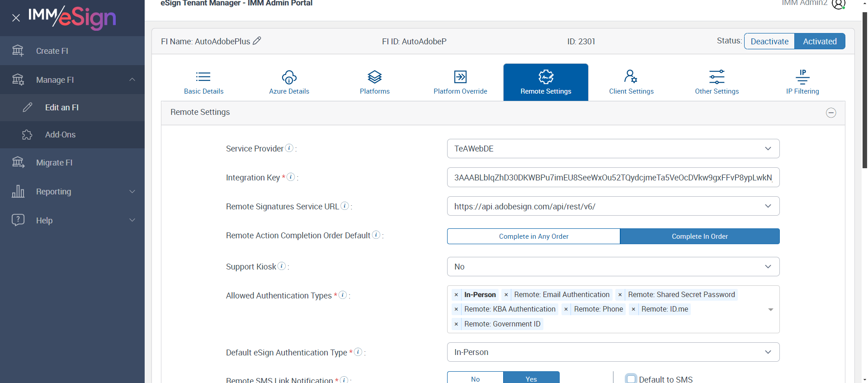Select Complete in Any Order option

(534, 236)
